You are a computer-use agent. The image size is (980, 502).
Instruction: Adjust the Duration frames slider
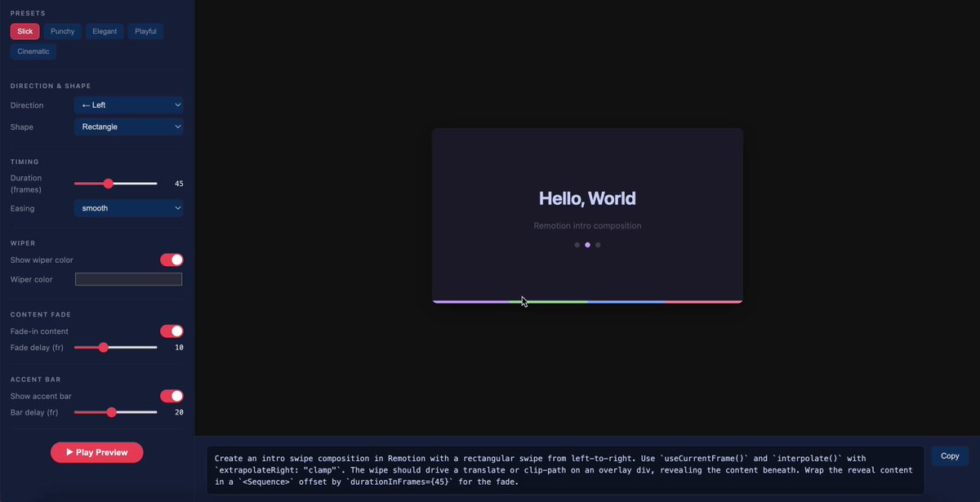tap(115, 184)
